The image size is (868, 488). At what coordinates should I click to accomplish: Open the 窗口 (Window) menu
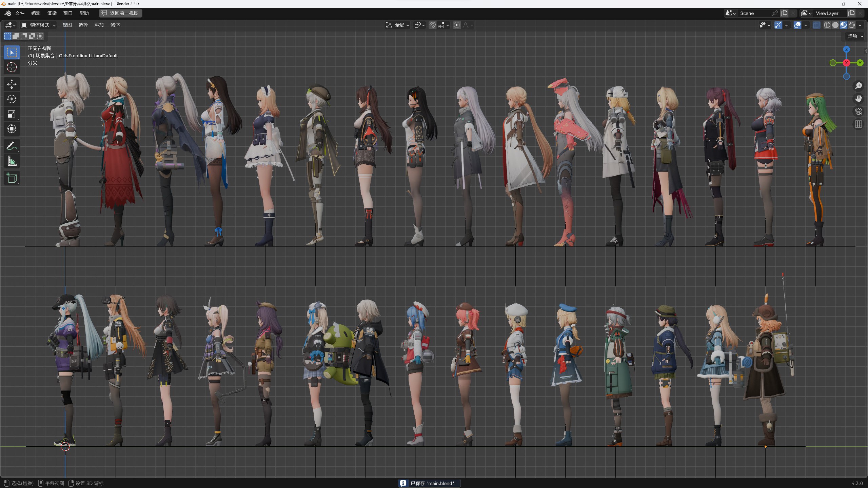68,13
